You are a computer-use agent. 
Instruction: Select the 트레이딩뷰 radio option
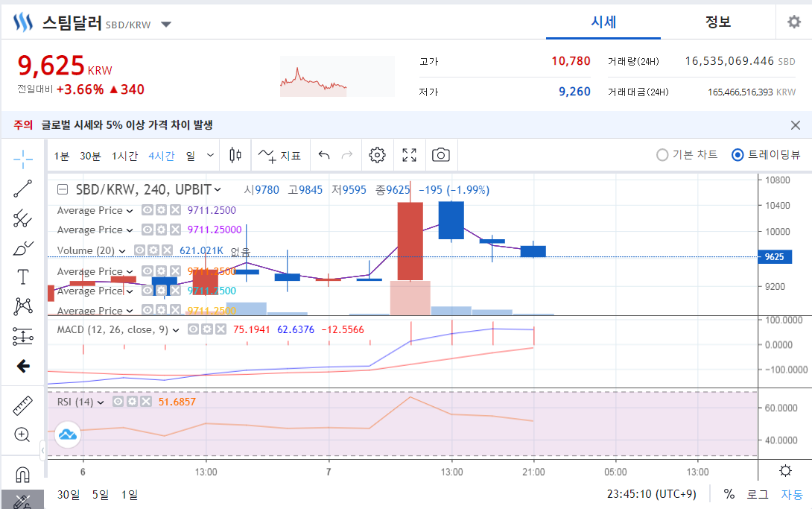(766, 155)
